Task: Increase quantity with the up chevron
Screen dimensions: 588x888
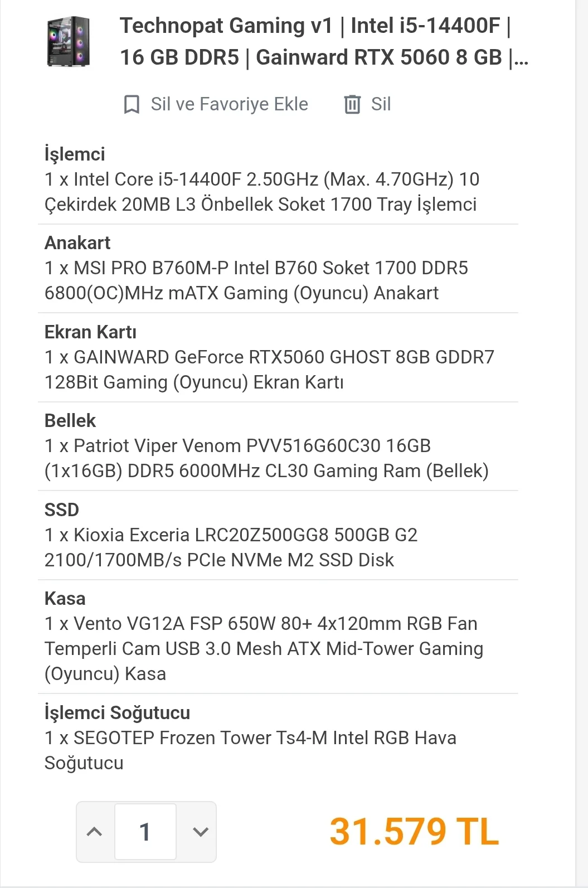Action: click(95, 832)
